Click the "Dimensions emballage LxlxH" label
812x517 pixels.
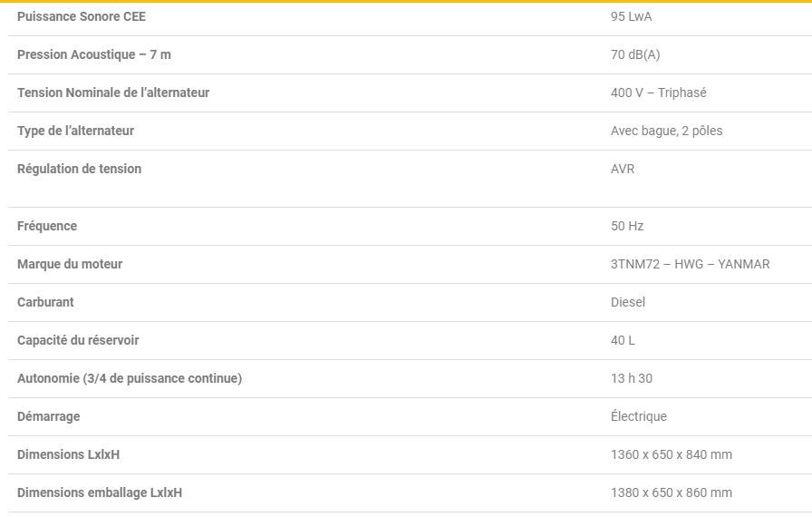click(100, 493)
